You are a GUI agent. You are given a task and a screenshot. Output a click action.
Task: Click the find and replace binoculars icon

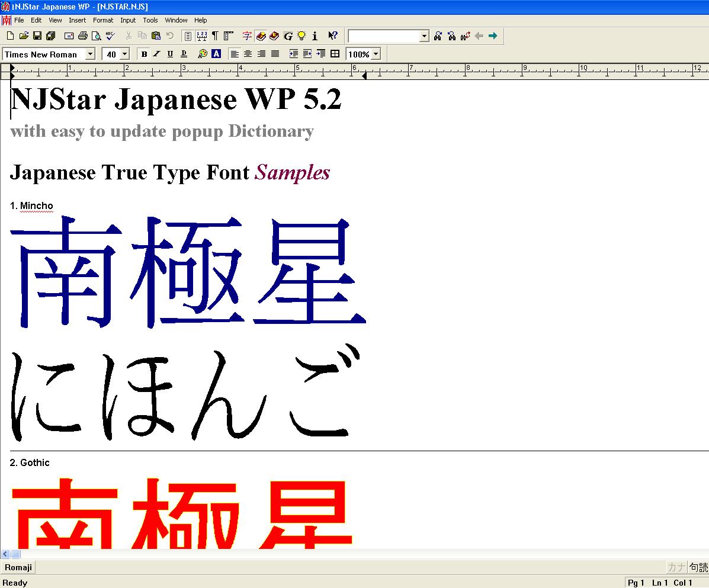click(x=466, y=36)
